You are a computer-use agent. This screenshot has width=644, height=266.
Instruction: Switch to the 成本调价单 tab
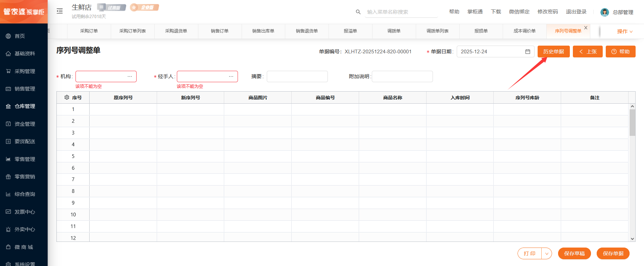click(x=525, y=31)
